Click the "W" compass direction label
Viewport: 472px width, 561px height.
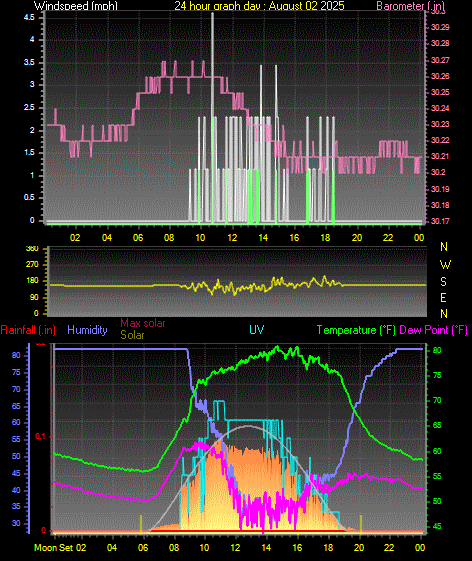(x=445, y=265)
